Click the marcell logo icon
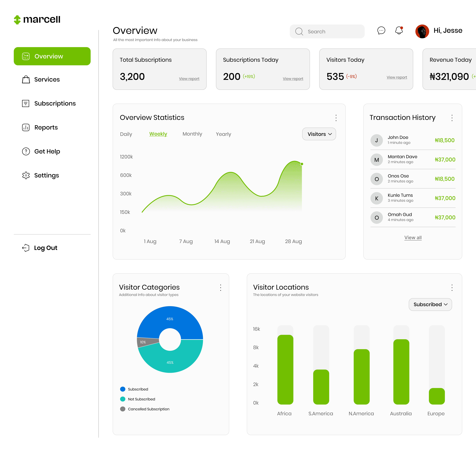The image size is (476, 466). coord(17,20)
